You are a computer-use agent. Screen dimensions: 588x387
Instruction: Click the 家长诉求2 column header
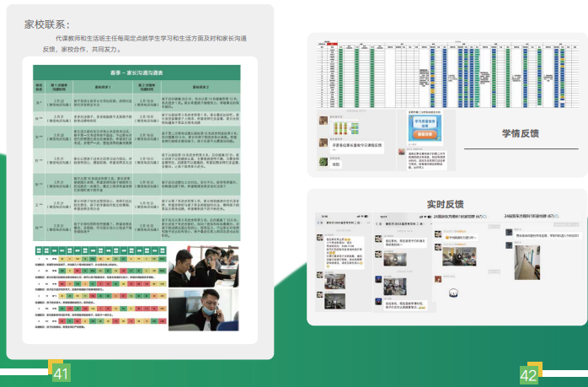pyautogui.click(x=200, y=87)
